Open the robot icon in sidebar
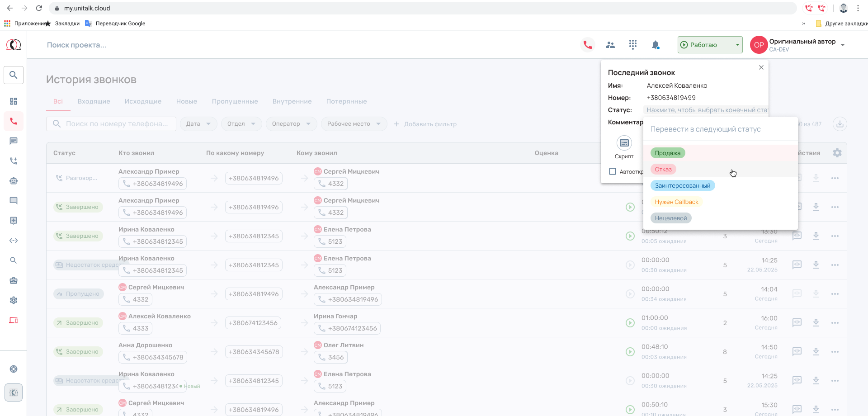Viewport: 868px width, 416px height. 14,181
